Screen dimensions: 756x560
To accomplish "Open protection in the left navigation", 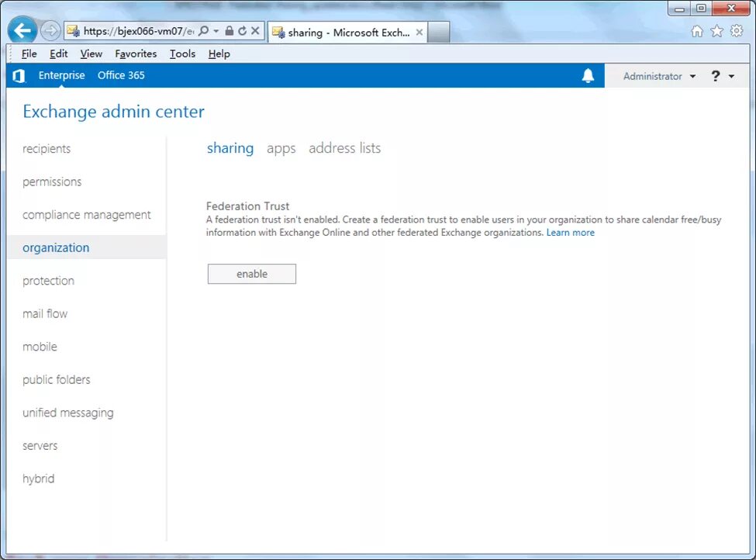I will point(48,281).
